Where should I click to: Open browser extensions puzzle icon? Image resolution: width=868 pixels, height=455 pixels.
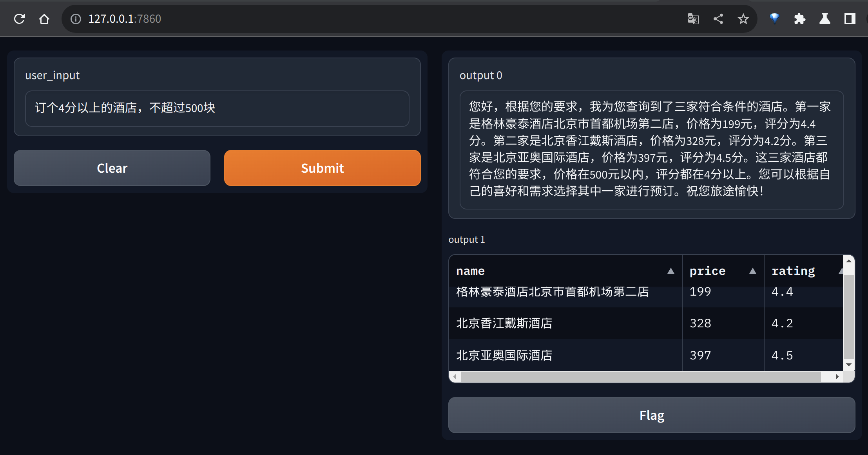pyautogui.click(x=799, y=19)
